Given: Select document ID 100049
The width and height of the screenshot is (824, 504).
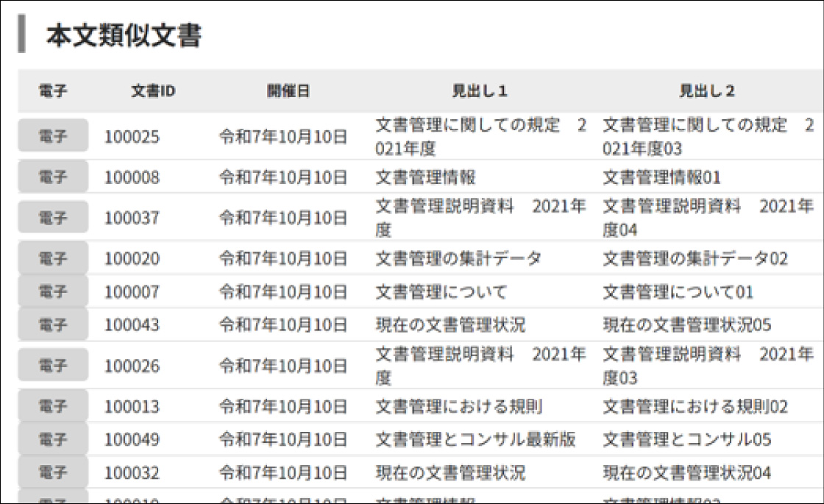Looking at the screenshot, I should click(132, 439).
